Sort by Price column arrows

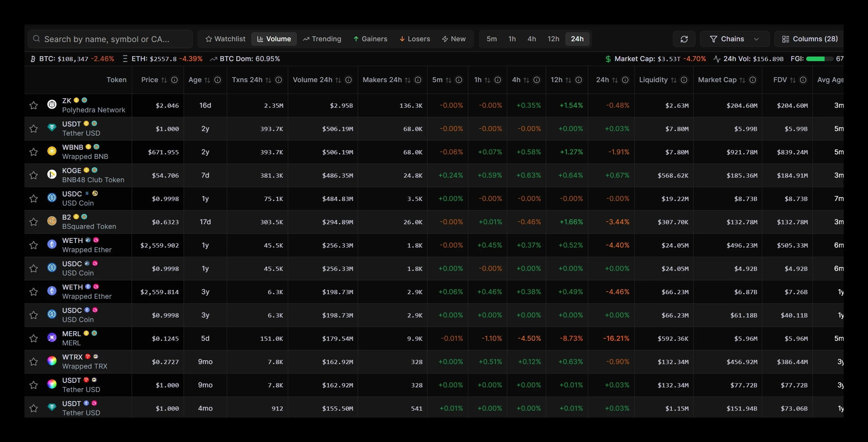click(164, 80)
